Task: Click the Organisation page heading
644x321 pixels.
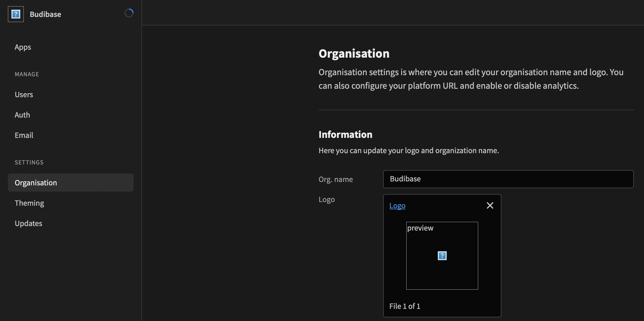Action: (x=354, y=53)
